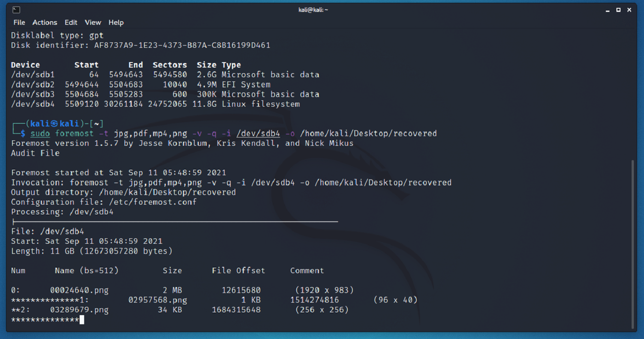
Task: Open the Edit menu
Action: pyautogui.click(x=71, y=22)
